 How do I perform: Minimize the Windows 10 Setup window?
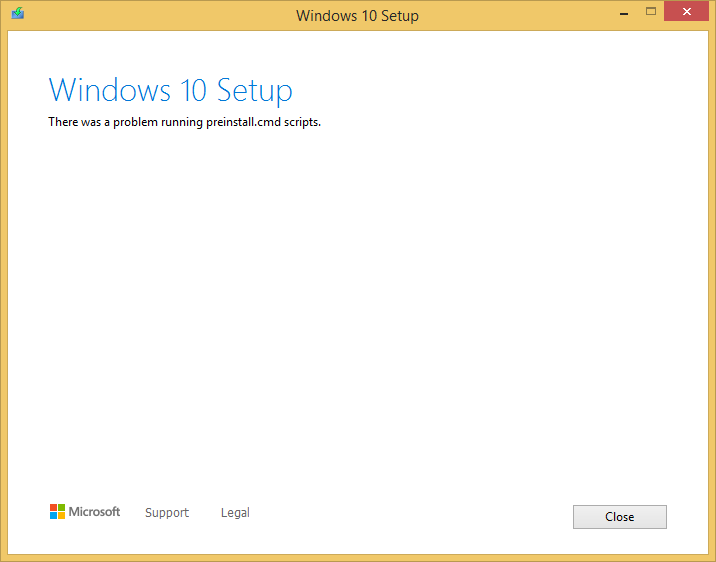(x=624, y=14)
